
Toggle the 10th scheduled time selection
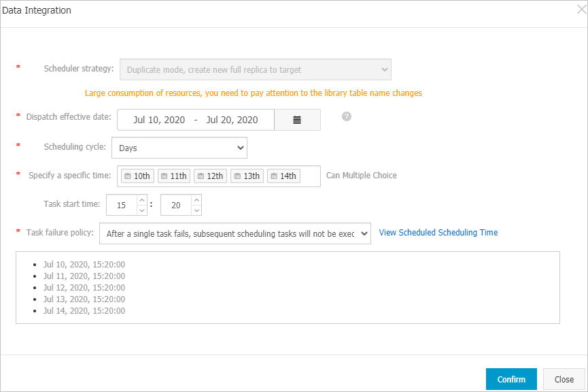tap(137, 176)
